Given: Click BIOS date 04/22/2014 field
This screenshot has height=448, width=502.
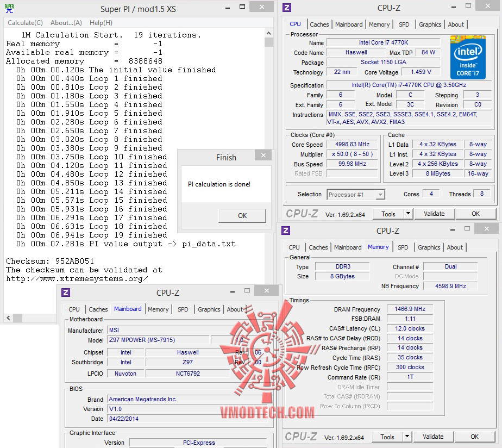Looking at the screenshot, I should pyautogui.click(x=187, y=419).
